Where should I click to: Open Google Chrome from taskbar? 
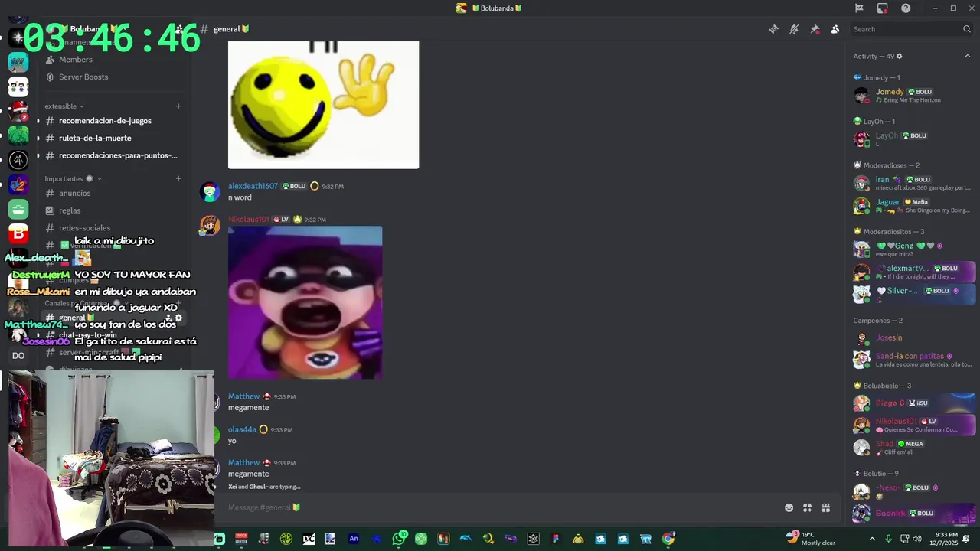[x=668, y=539]
